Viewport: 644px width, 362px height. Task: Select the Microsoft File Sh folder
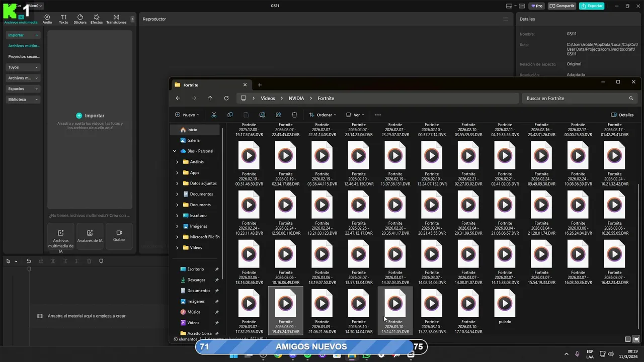point(201,237)
